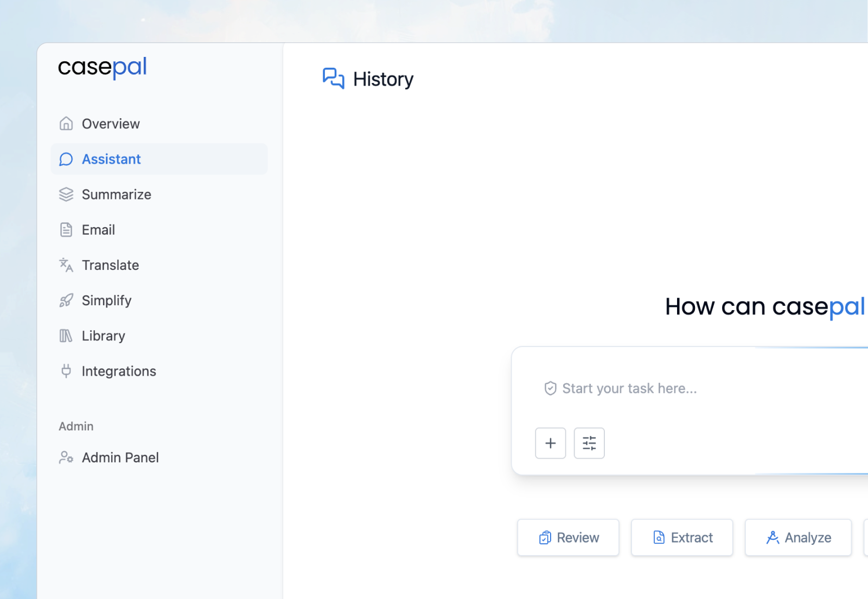Image resolution: width=868 pixels, height=599 pixels.
Task: Click the Review button
Action: click(568, 537)
